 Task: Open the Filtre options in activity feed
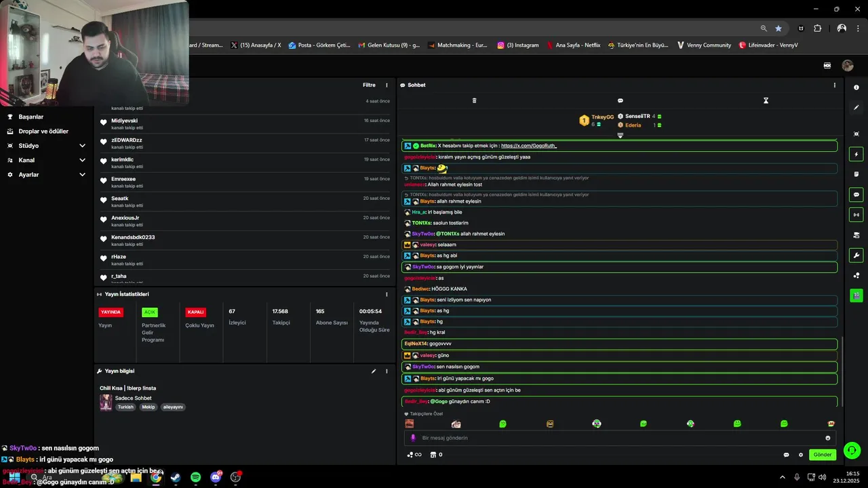pos(369,85)
